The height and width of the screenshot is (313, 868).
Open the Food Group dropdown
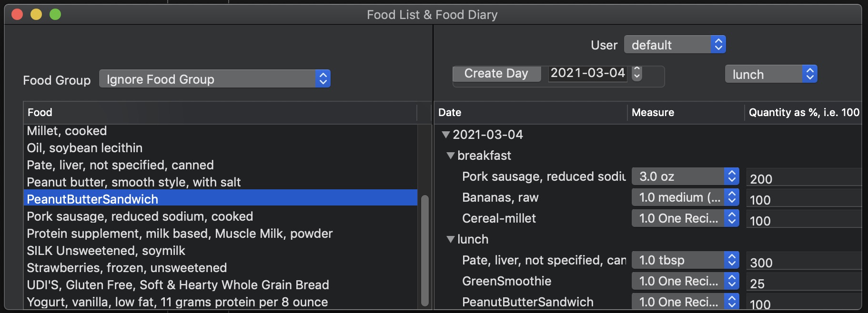pyautogui.click(x=214, y=79)
